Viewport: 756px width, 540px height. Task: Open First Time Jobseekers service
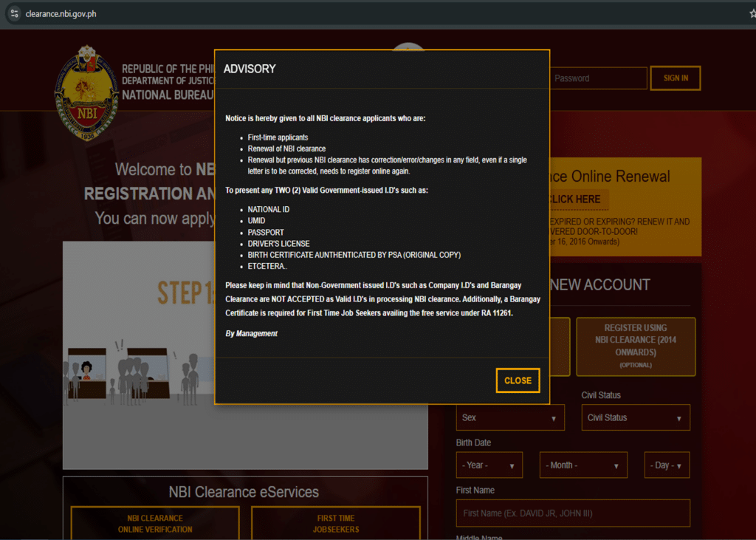point(336,524)
